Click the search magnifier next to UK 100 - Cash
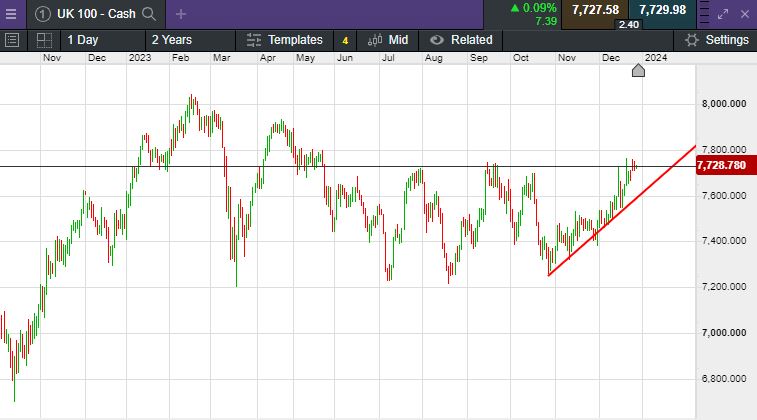The width and height of the screenshot is (757, 420). click(x=149, y=14)
